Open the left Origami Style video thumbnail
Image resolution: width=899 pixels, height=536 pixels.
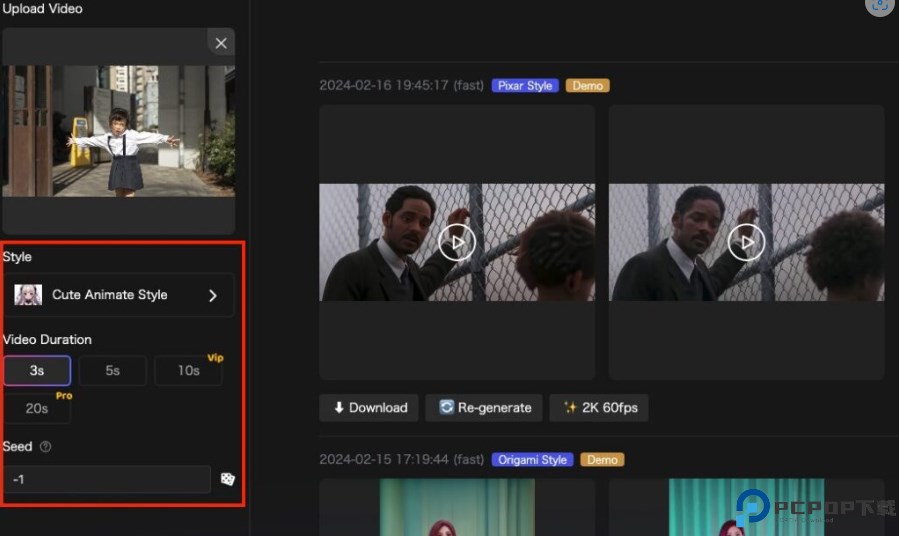coord(457,507)
